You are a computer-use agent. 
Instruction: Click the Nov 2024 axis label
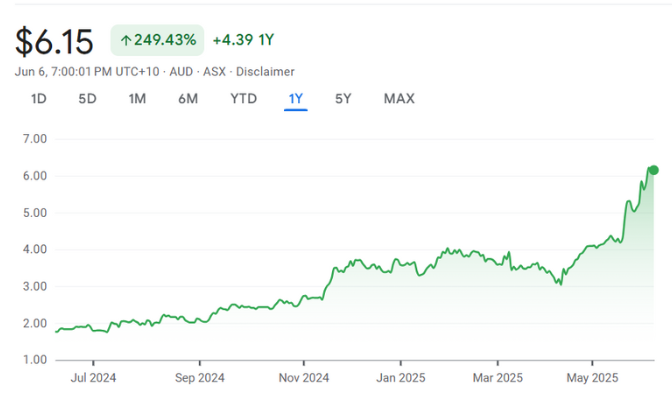coord(304,378)
